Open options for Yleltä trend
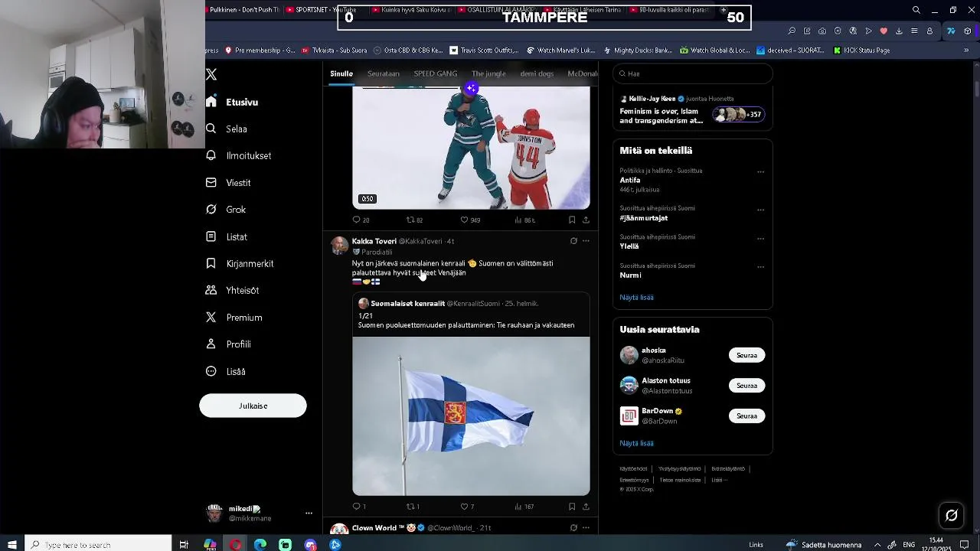 [x=760, y=239]
